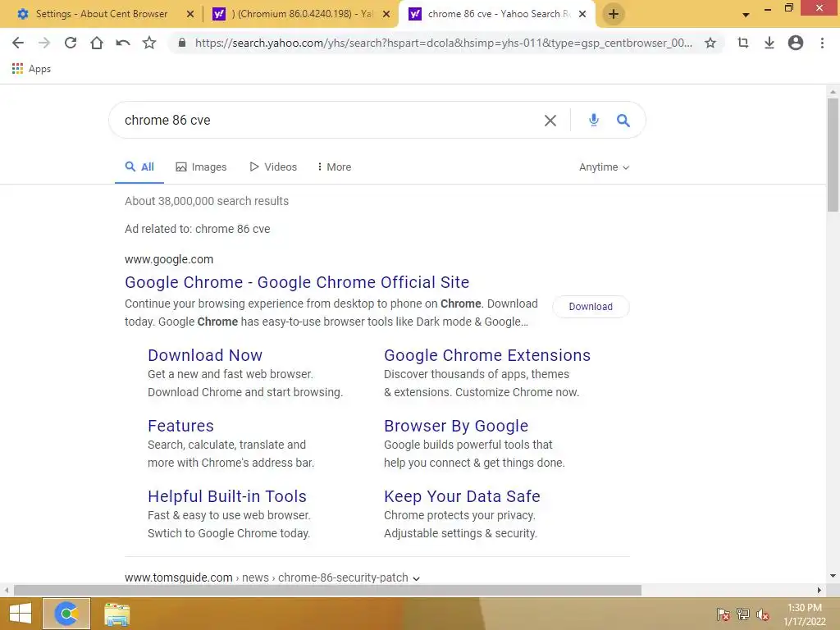View site security lock info
Image resolution: width=840 pixels, height=630 pixels.
(x=182, y=43)
